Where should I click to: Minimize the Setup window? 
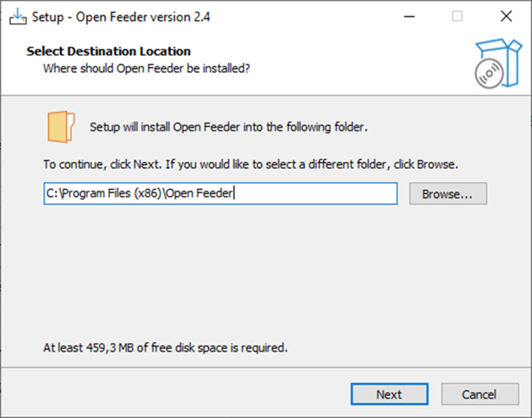(x=410, y=17)
